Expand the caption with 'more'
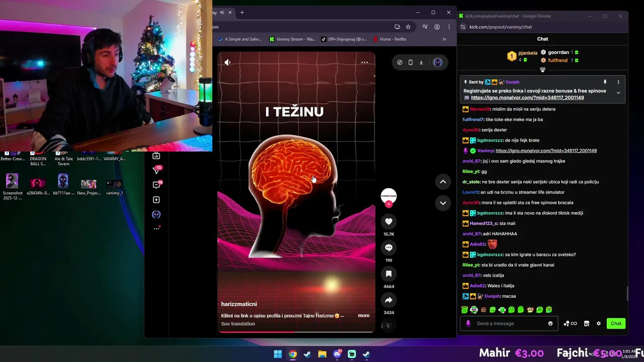The width and height of the screenshot is (644, 362). click(x=364, y=316)
